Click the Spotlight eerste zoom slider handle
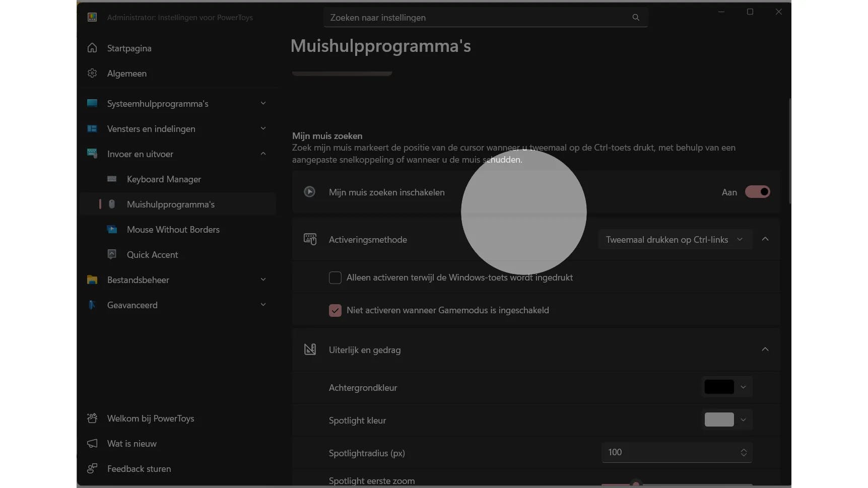868x488 pixels. (636, 484)
